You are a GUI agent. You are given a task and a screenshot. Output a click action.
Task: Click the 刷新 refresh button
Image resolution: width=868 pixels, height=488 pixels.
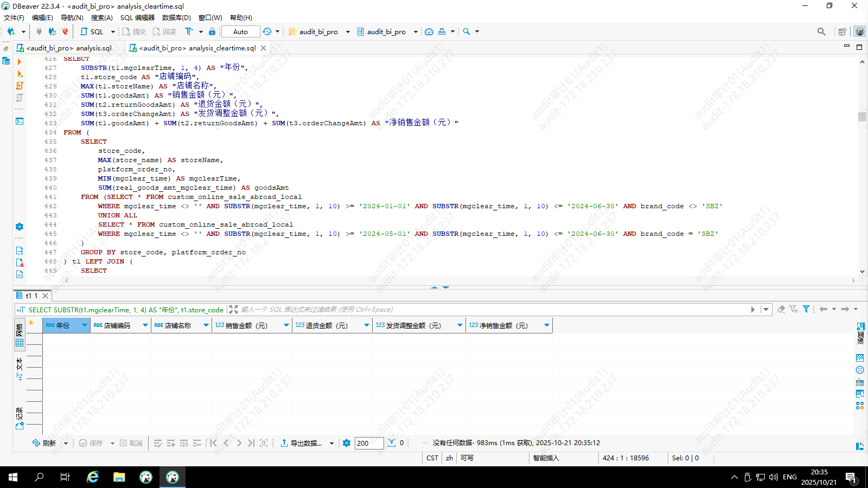pyautogui.click(x=44, y=443)
